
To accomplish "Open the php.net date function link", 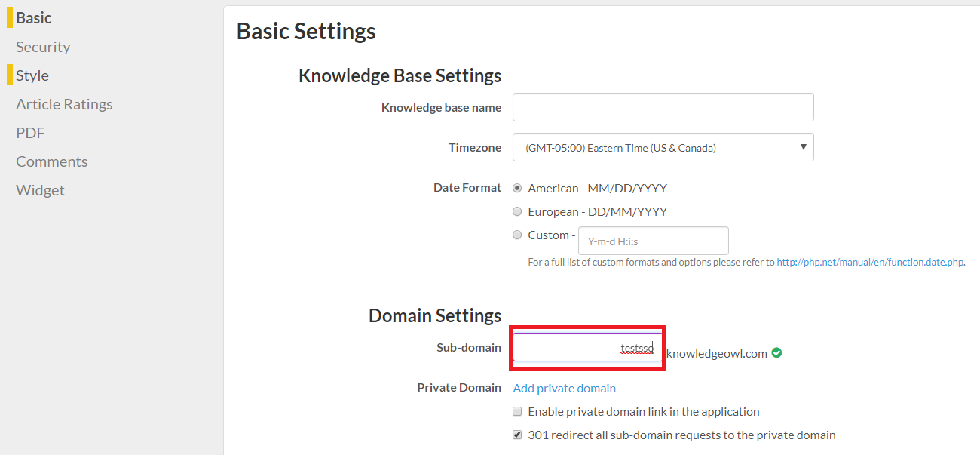I will [x=870, y=262].
